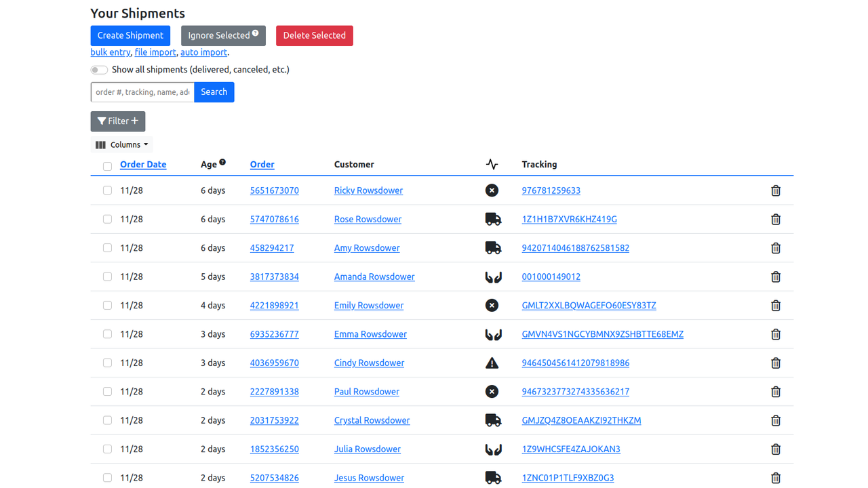Click the truck status icon for Rose Rowsdower

[x=493, y=219]
